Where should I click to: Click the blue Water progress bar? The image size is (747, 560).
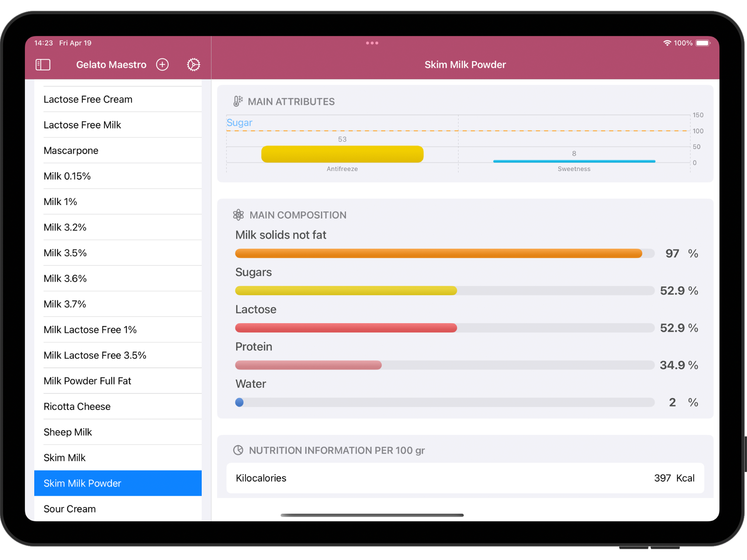[x=445, y=402]
